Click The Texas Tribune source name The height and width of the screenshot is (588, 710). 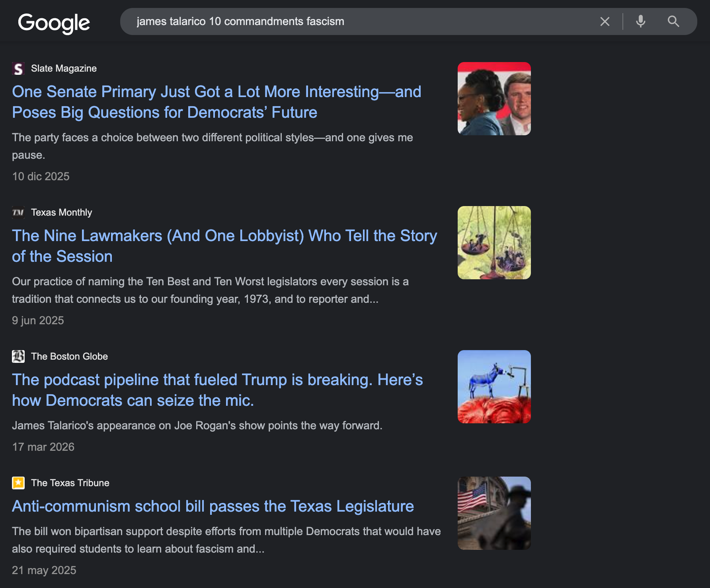coord(70,483)
